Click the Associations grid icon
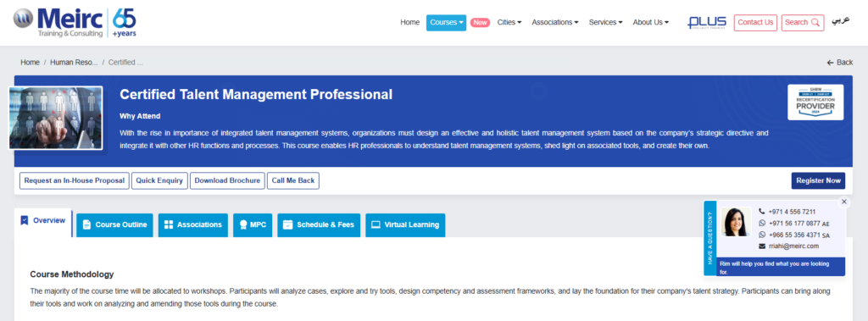Viewport: 868px width, 321px height. [169, 224]
